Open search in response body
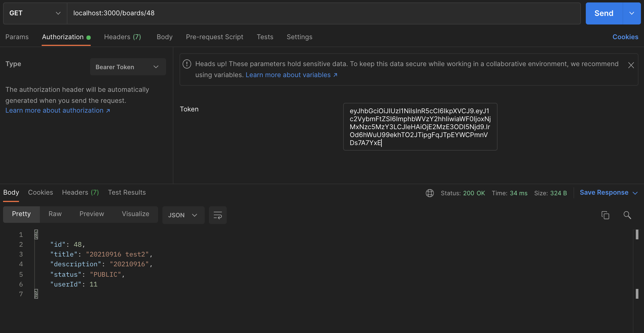This screenshot has width=644, height=333. [x=627, y=215]
